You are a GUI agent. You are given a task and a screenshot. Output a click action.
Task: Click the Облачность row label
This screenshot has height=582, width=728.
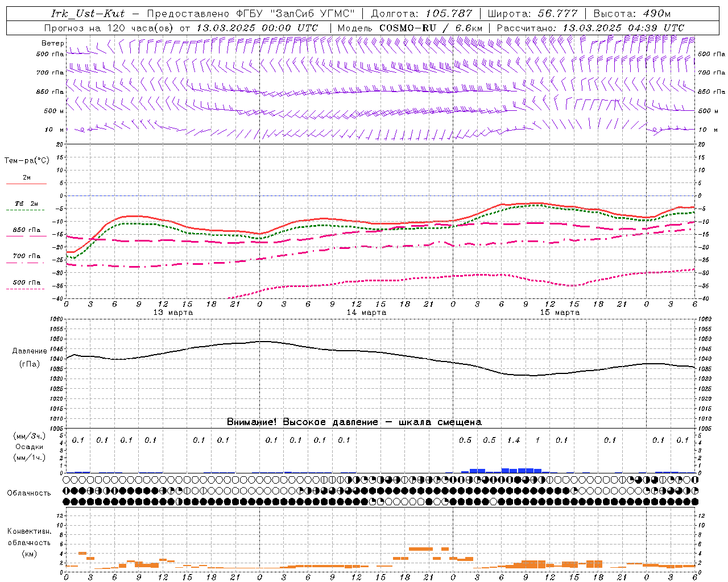(29, 493)
